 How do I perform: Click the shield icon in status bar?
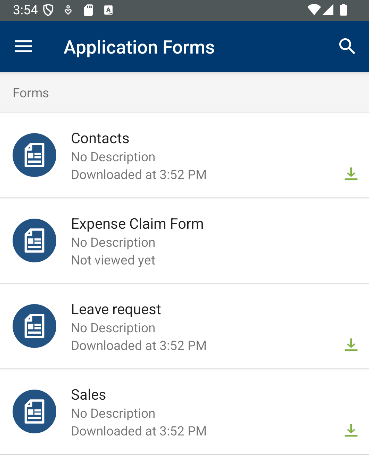[x=48, y=10]
